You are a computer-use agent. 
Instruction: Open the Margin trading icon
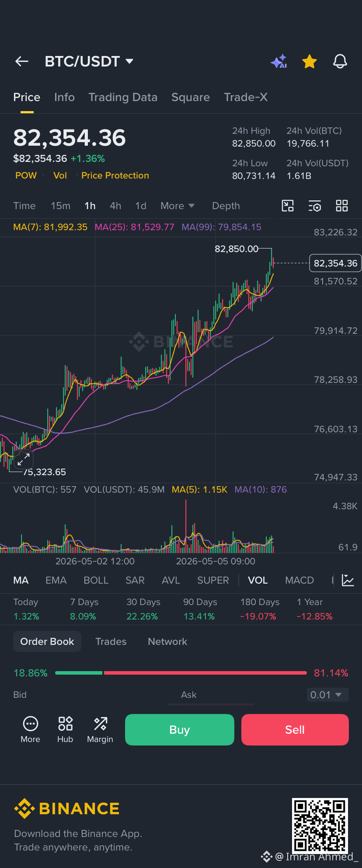click(x=100, y=729)
